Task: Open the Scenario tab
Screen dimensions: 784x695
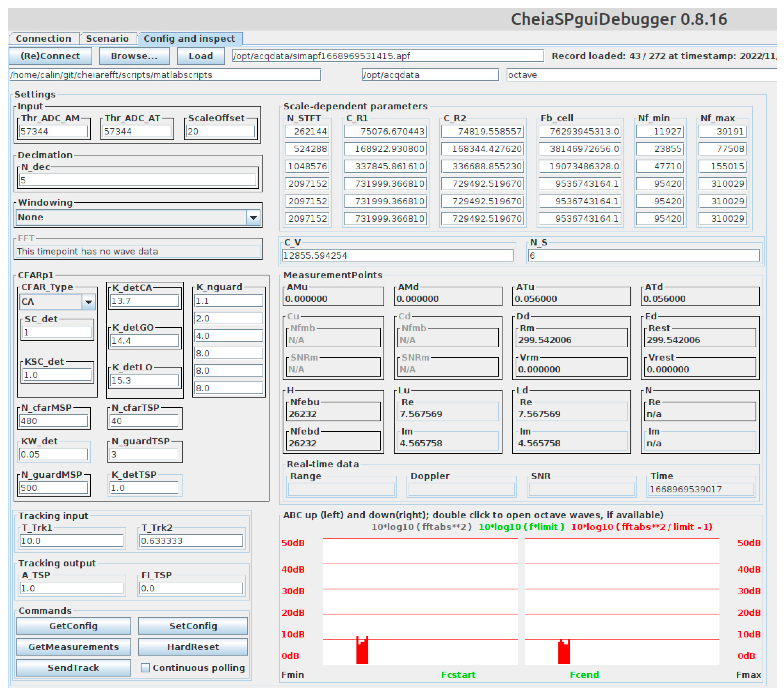Action: coord(107,39)
